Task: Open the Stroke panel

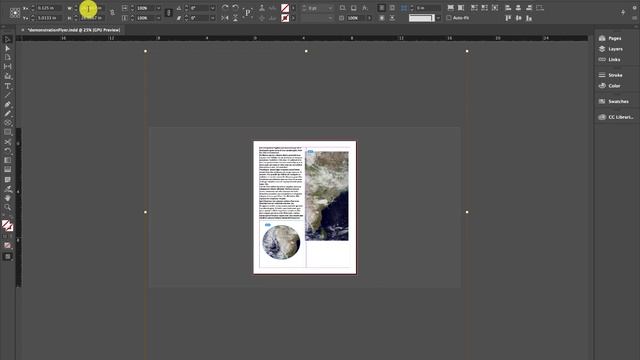Action: coord(611,75)
